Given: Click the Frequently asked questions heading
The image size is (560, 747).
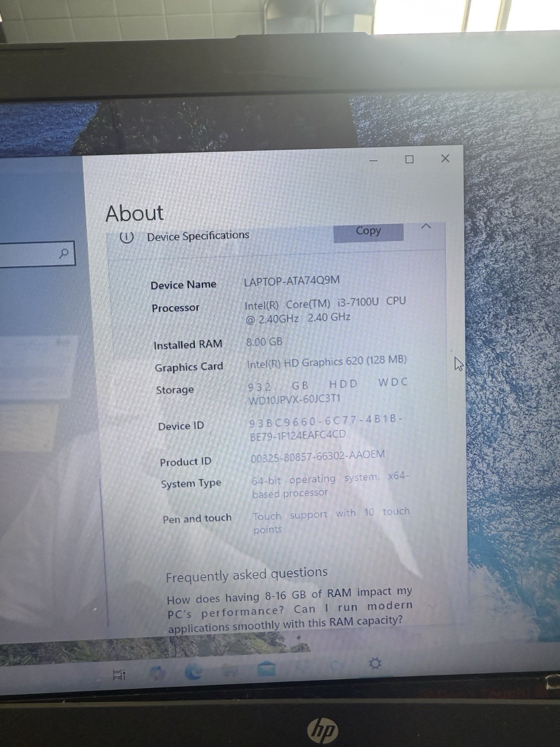Looking at the screenshot, I should (246, 575).
